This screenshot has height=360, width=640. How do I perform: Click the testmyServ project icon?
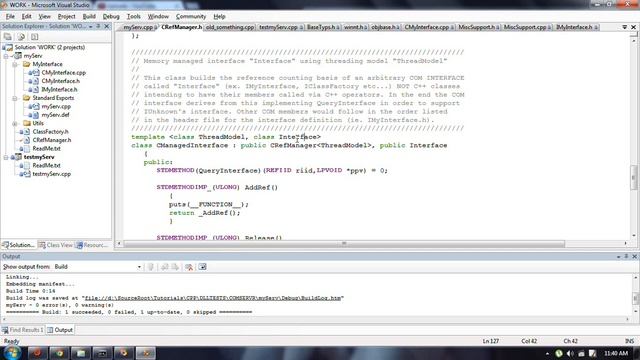coord(18,157)
